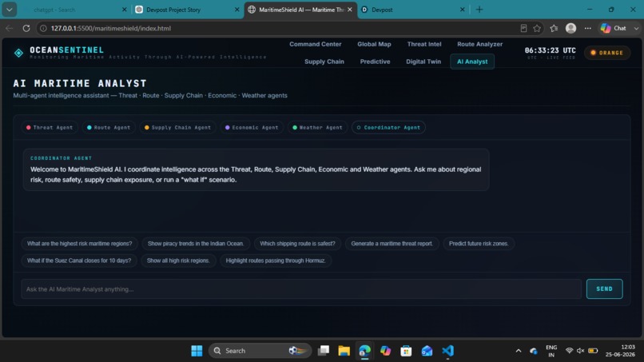
Task: Switch to the Devpost tab
Action: tap(412, 10)
